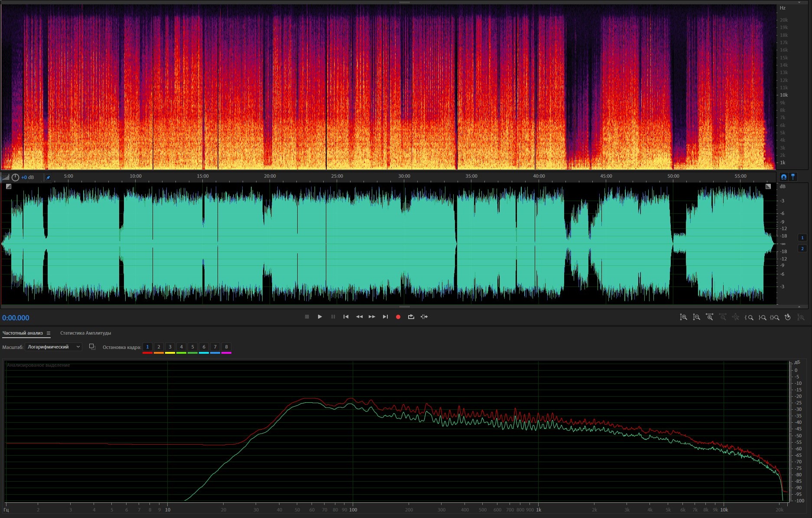Open the Частотный анализ panel menu
Image resolution: width=812 pixels, height=518 pixels.
pyautogui.click(x=49, y=333)
